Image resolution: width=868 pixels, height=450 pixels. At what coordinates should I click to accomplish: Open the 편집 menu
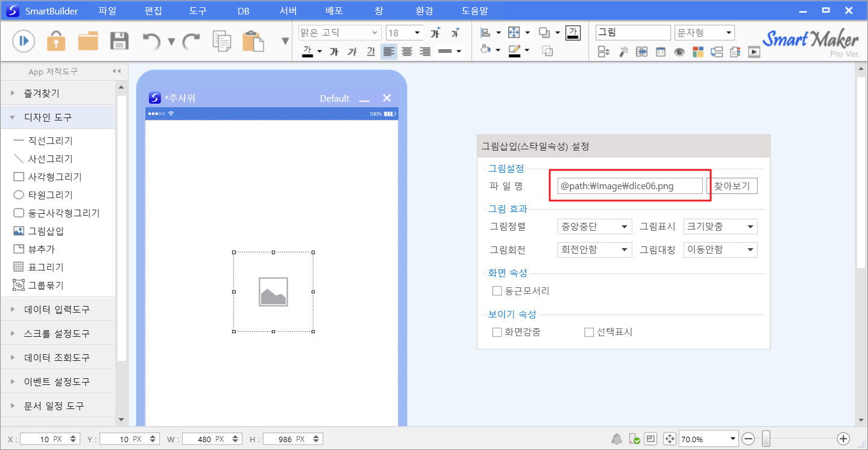coord(154,11)
